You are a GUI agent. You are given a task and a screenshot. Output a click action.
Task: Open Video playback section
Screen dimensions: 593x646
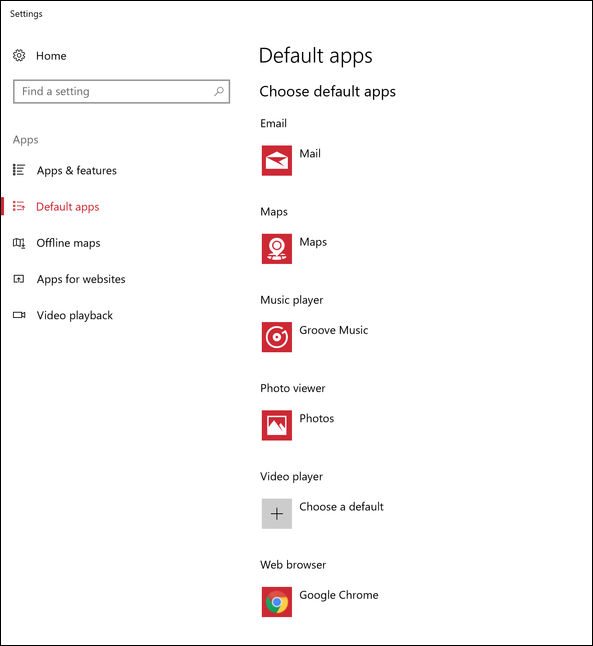pyautogui.click(x=75, y=315)
